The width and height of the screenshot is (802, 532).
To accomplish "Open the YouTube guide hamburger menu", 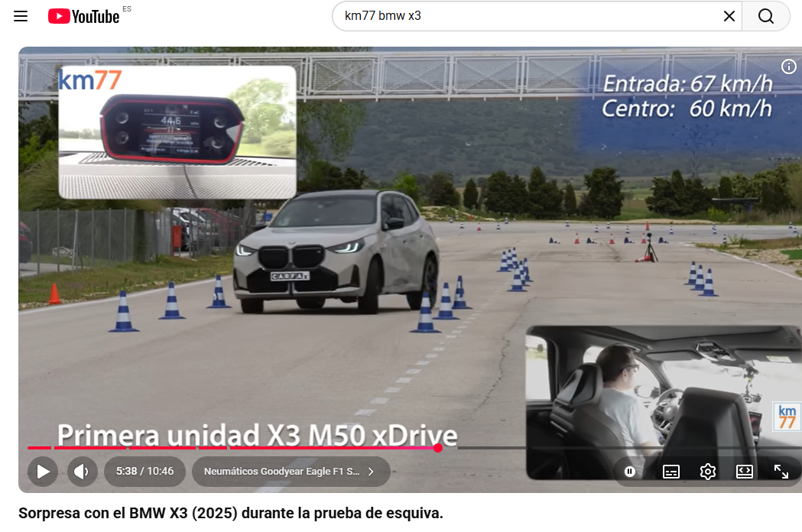I will [x=20, y=15].
